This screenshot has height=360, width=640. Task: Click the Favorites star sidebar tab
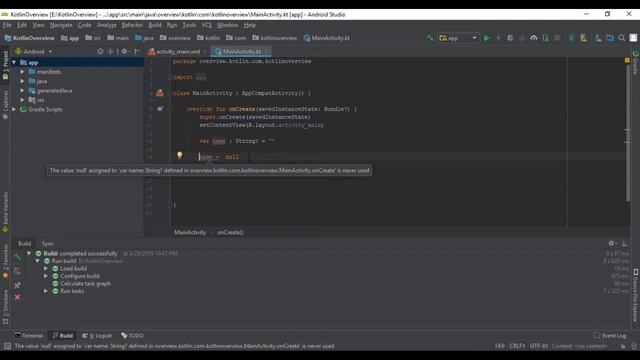click(x=5, y=262)
